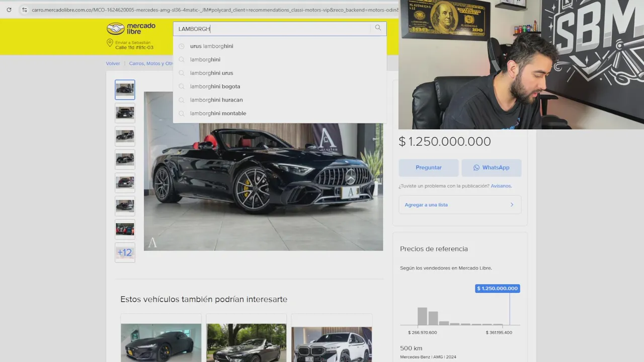Click the search icon beside lamborghini montable
644x362 pixels.
pos(182,114)
